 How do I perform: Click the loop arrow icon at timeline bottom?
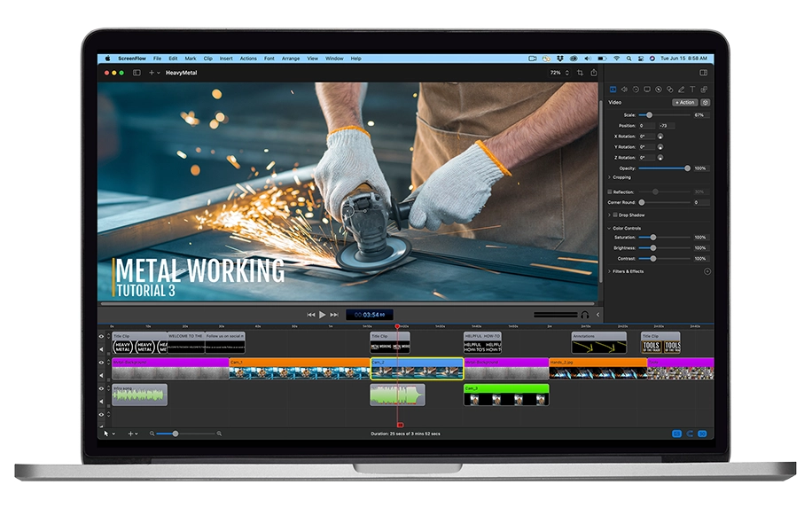690,434
